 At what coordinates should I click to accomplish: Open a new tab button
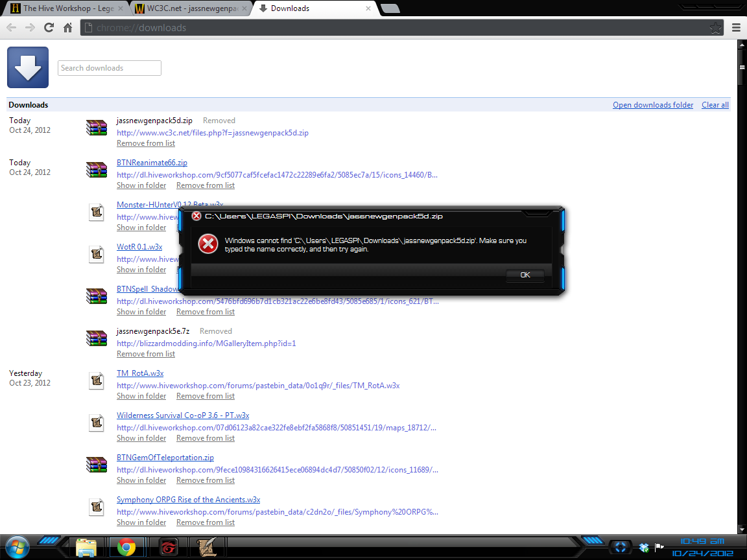390,8
